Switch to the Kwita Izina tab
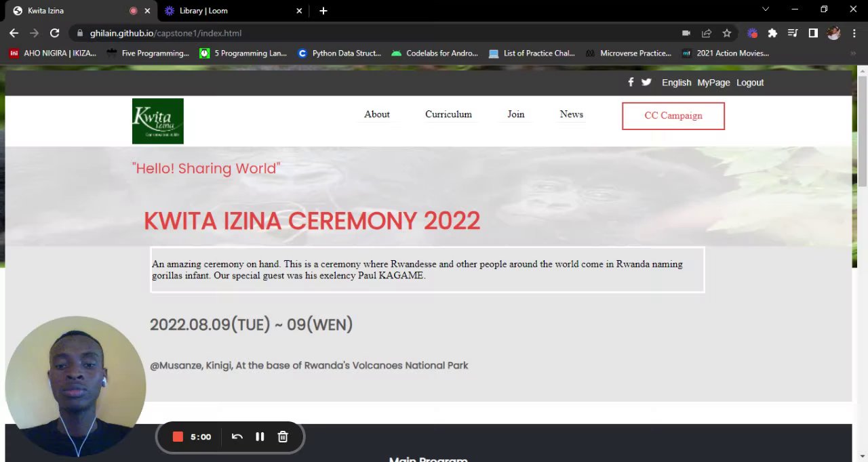The height and width of the screenshot is (462, 868). point(79,10)
